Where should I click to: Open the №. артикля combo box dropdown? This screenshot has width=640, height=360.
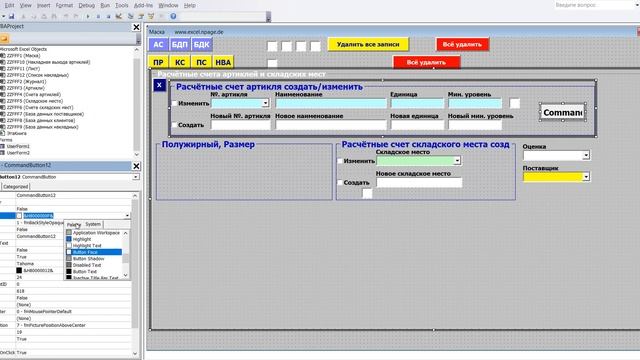click(265, 103)
